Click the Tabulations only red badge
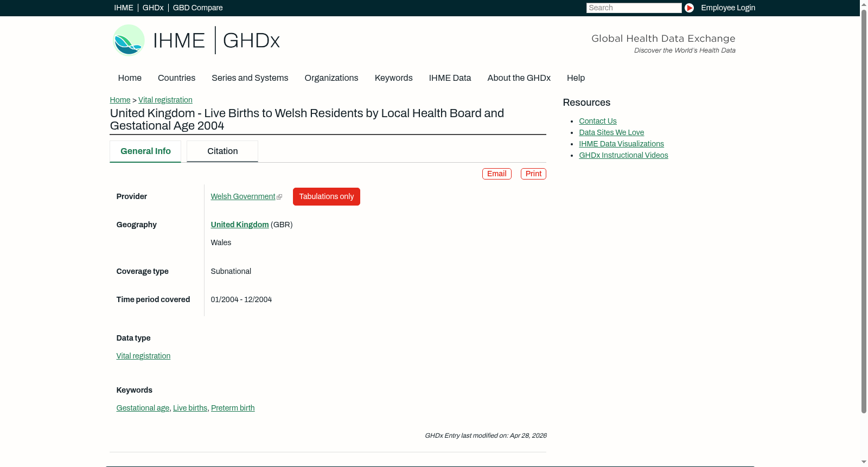The width and height of the screenshot is (868, 467). coord(327,196)
